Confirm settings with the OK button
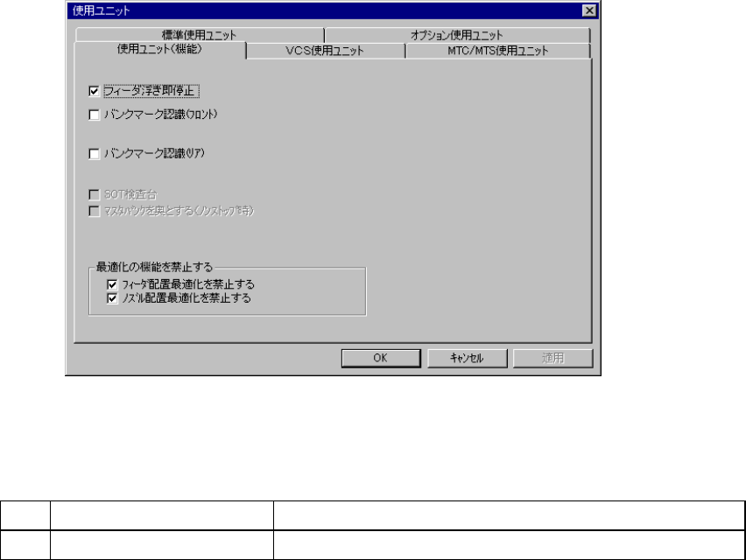746x560 pixels. click(x=381, y=358)
